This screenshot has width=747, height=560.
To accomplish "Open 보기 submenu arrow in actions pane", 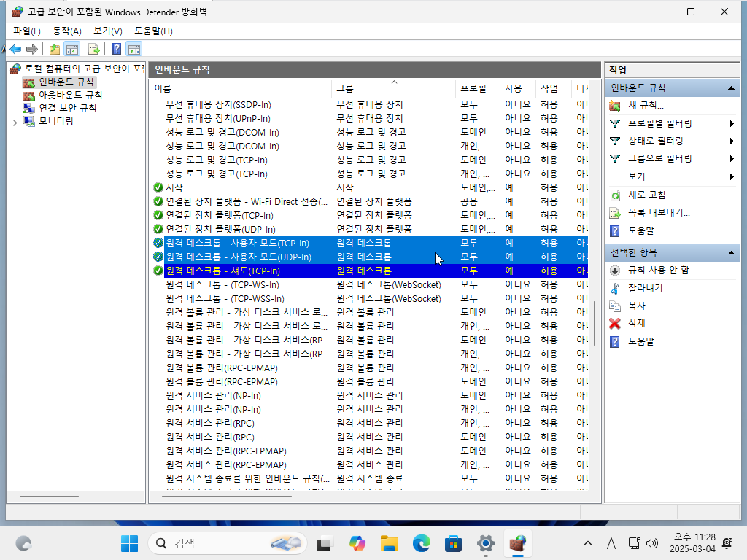I will (x=732, y=176).
